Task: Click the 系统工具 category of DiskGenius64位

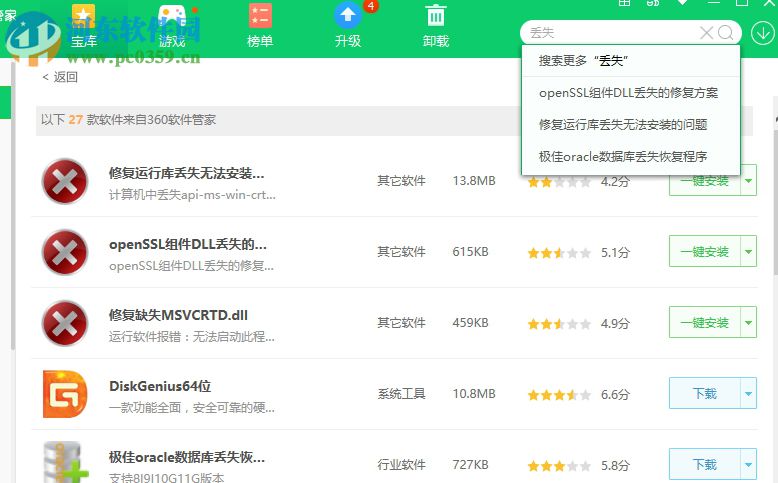Action: (x=401, y=394)
